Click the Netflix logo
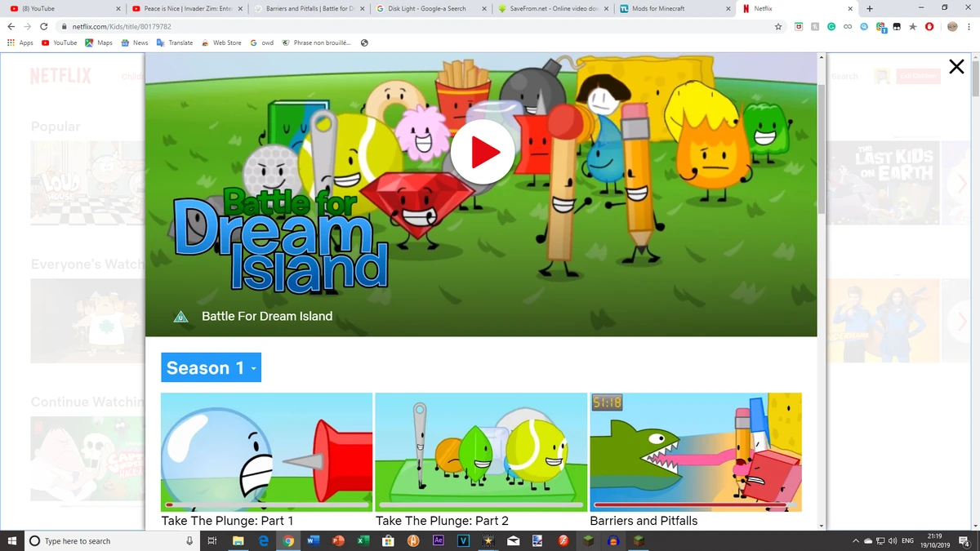Screen dimensions: 980x551 pyautogui.click(x=60, y=76)
